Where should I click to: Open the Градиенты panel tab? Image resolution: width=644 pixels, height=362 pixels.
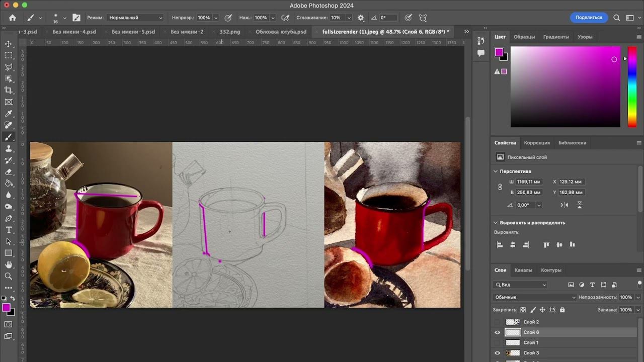click(556, 37)
